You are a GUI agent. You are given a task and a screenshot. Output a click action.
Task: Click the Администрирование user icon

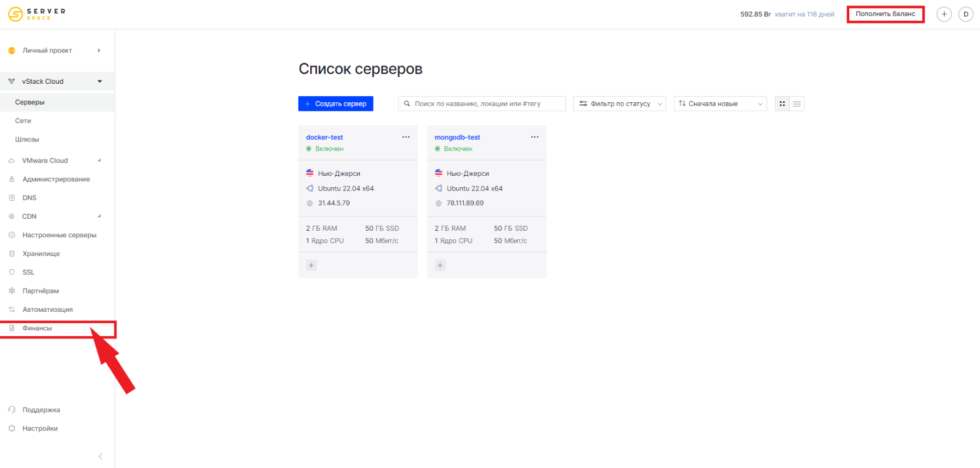coord(11,179)
